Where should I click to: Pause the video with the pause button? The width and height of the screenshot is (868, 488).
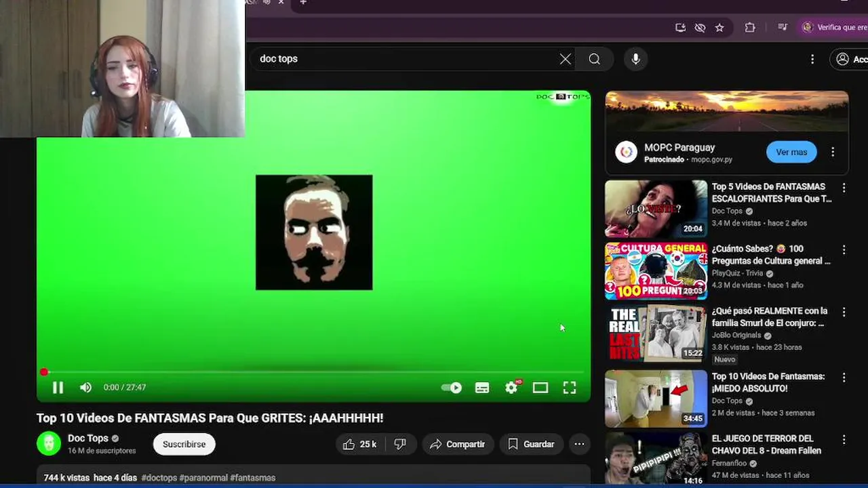click(58, 387)
